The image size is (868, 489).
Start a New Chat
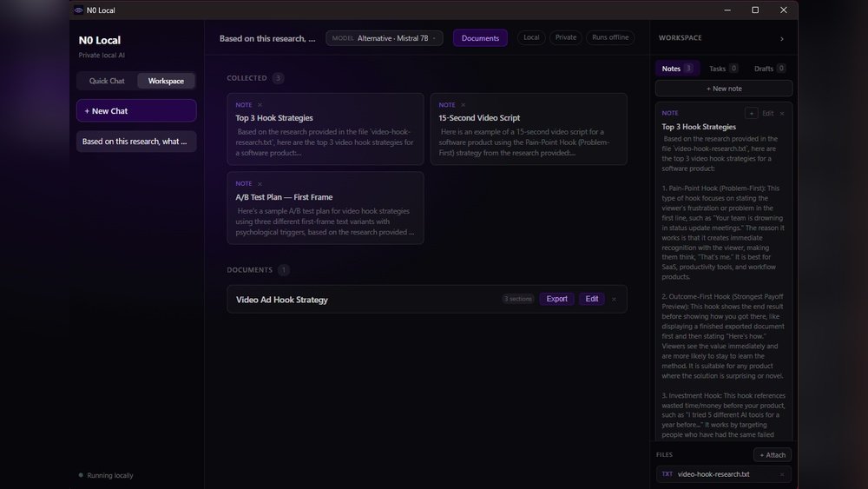(136, 111)
